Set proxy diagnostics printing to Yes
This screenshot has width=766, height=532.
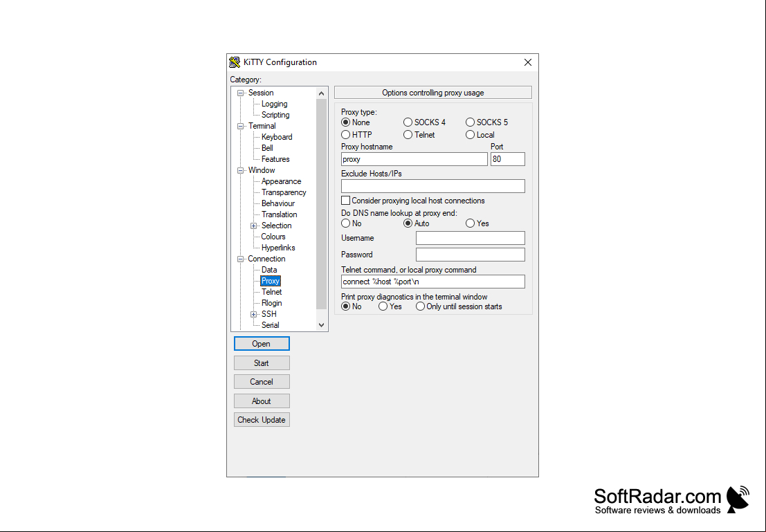coord(383,306)
